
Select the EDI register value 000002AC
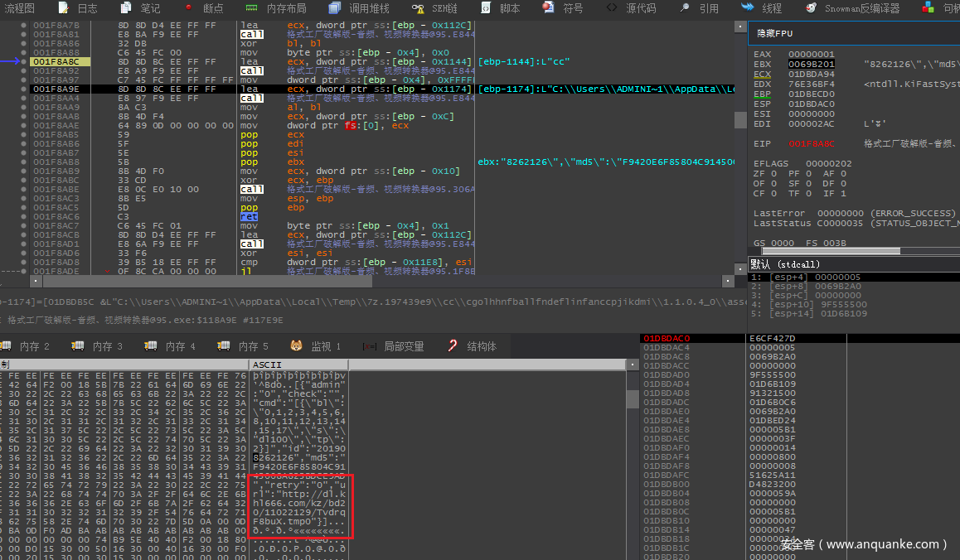coord(811,123)
